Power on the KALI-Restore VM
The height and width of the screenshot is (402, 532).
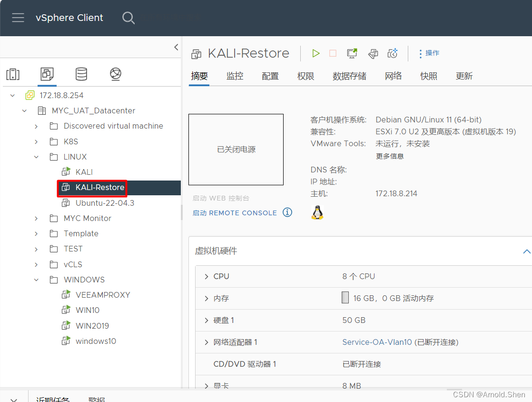tap(316, 53)
